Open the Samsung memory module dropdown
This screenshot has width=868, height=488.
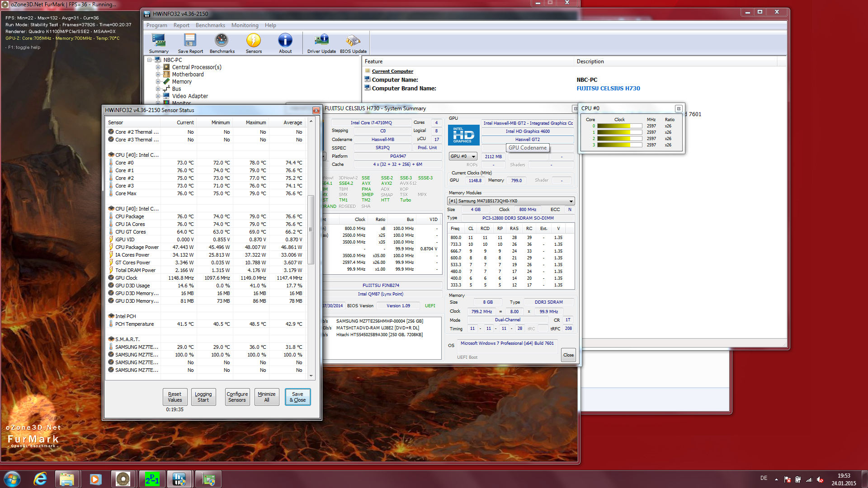(511, 201)
